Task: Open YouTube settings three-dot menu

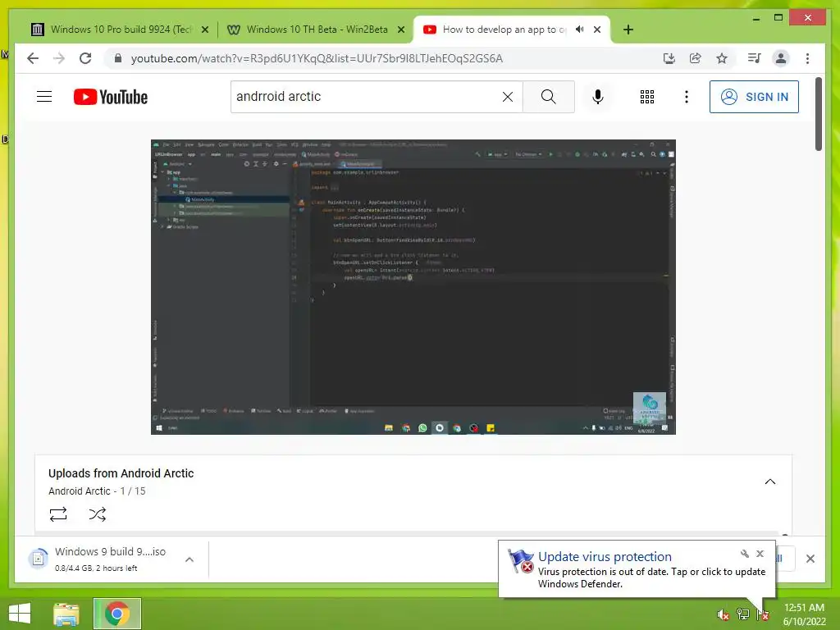Action: tap(687, 97)
